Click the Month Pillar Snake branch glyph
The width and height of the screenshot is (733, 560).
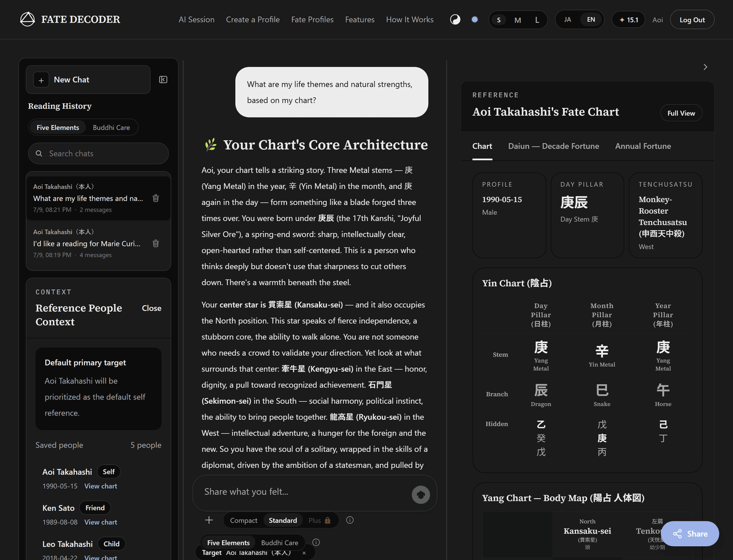(602, 390)
